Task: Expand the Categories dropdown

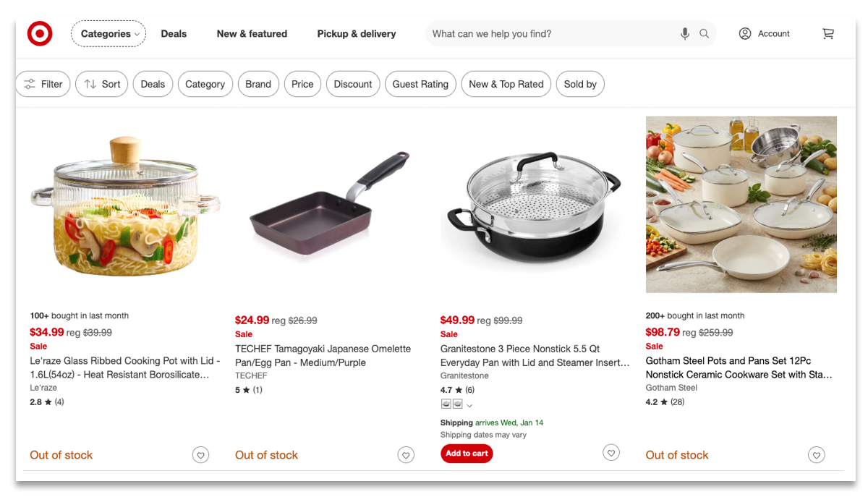Action: click(x=109, y=34)
